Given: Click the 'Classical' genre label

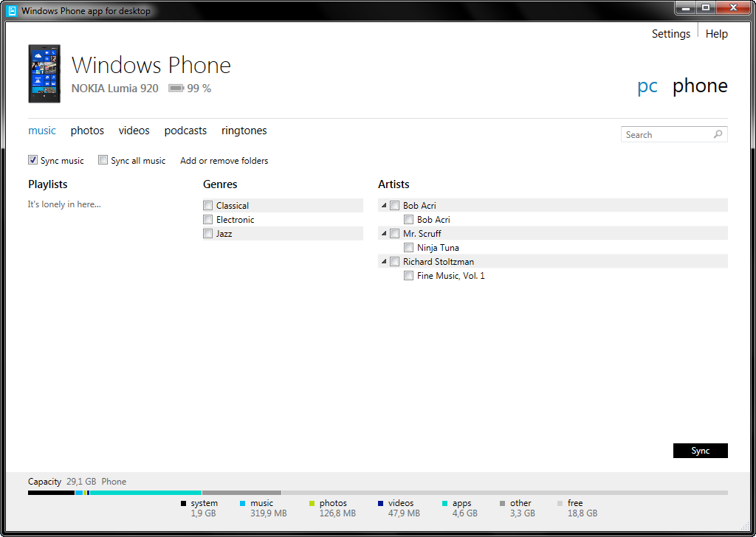Looking at the screenshot, I should [233, 206].
